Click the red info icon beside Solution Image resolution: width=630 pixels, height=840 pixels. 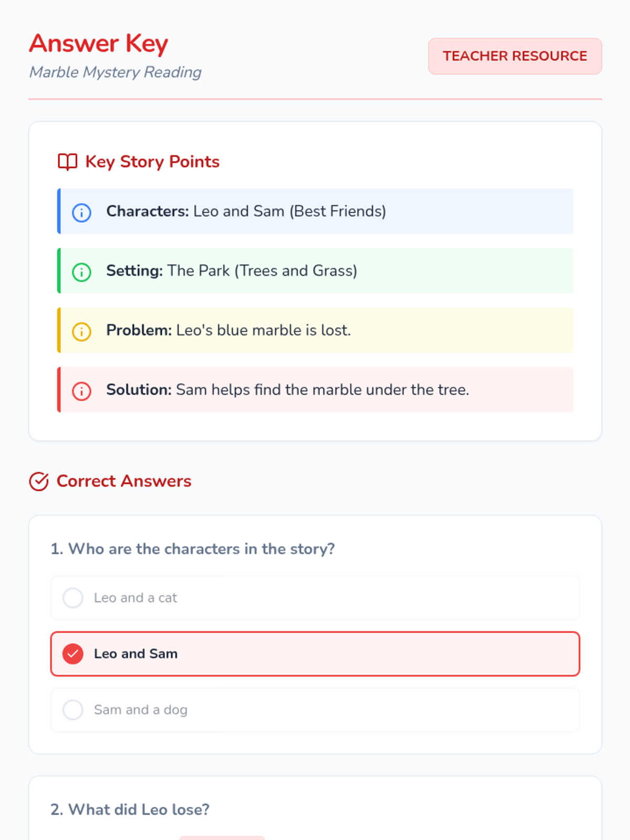[81, 391]
